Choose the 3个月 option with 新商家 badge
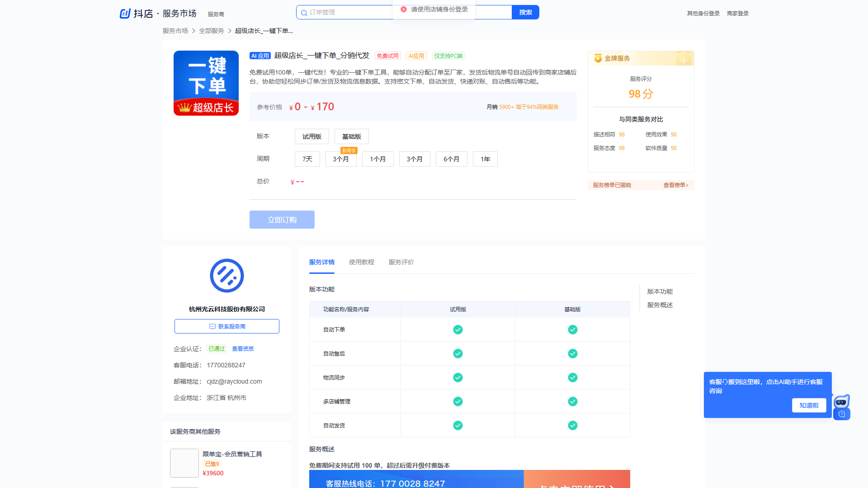This screenshot has height=488, width=868. [341, 159]
